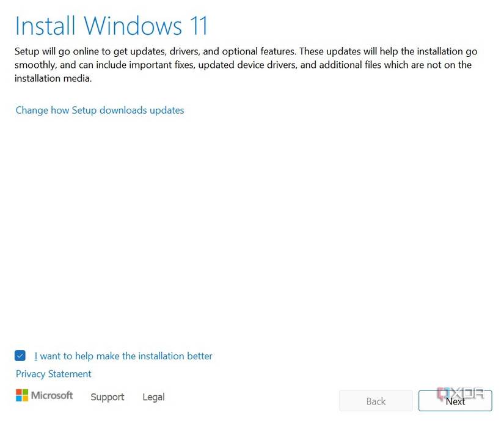The width and height of the screenshot is (504, 421).
Task: Open the Legal information
Action: (153, 397)
